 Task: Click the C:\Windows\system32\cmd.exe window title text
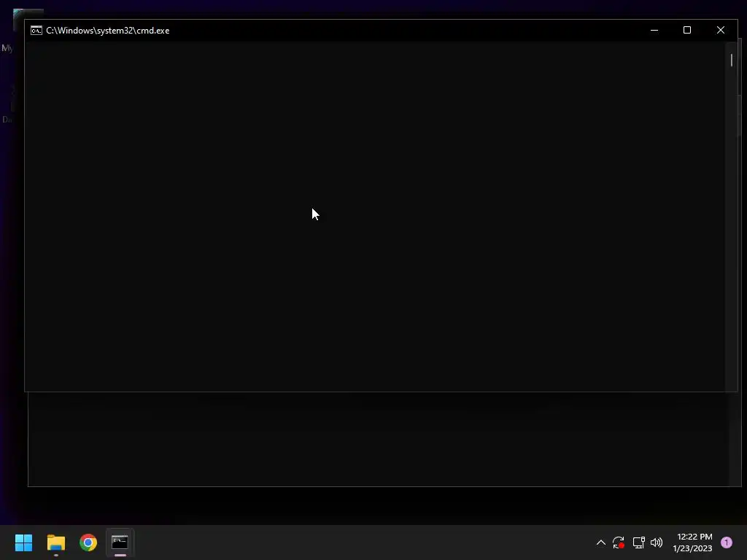point(108,31)
